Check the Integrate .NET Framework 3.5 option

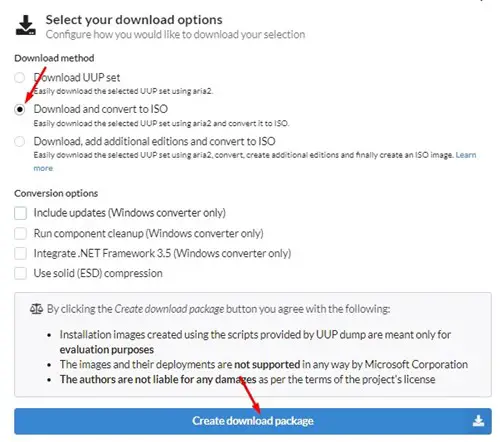pos(20,253)
